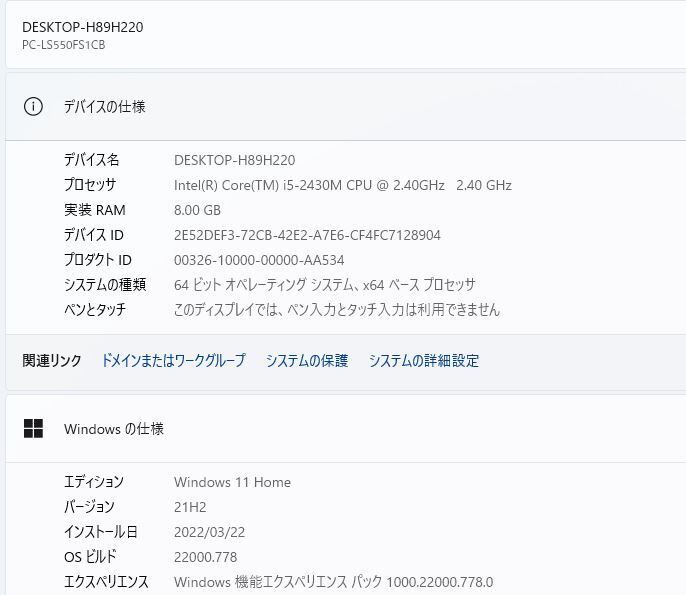The height and width of the screenshot is (595, 686).
Task: Click the Windows logo icon beside Windows の仕様
Action: pyautogui.click(x=33, y=428)
